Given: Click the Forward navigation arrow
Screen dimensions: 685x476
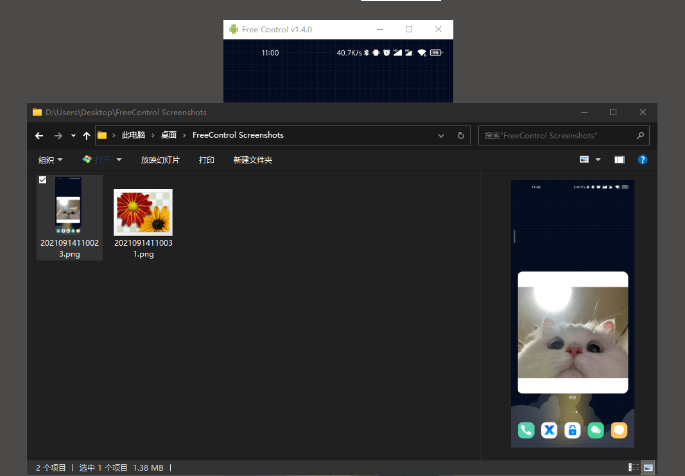Looking at the screenshot, I should (57, 135).
